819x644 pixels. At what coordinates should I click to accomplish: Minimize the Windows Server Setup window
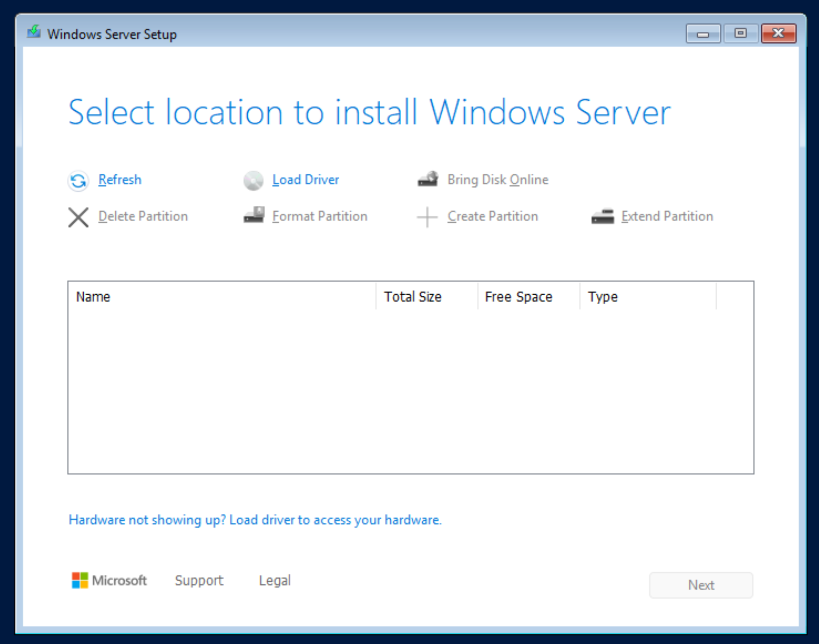pos(703,33)
